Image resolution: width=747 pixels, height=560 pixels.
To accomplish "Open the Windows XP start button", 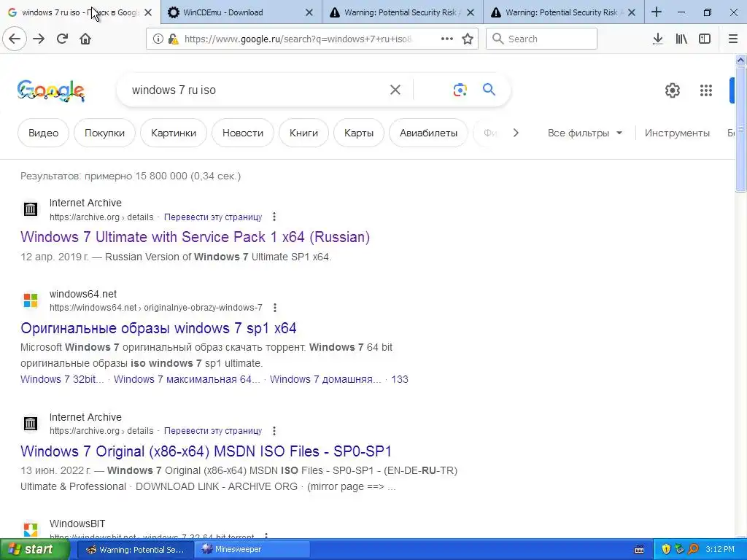I will click(34, 550).
